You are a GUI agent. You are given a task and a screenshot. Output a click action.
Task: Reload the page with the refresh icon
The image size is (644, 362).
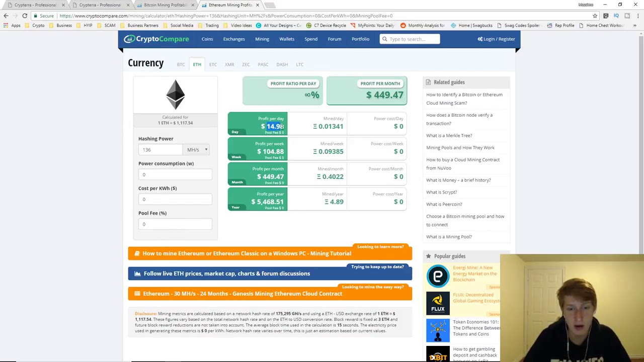[x=25, y=16]
